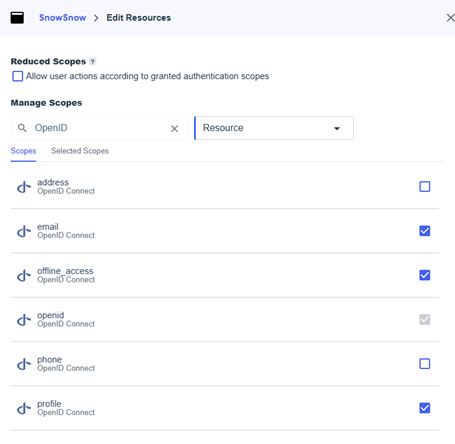455x444 pixels.
Task: Switch to the Selected Scopes tab
Action: (x=80, y=151)
